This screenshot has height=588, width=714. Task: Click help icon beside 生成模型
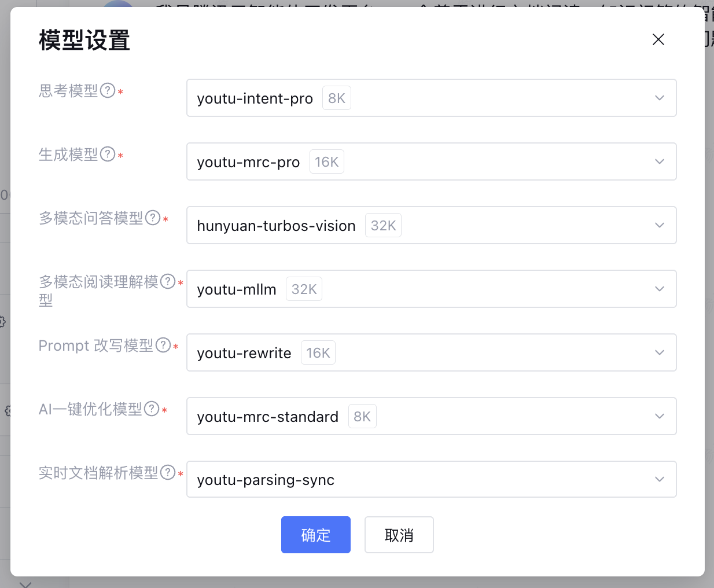point(108,154)
